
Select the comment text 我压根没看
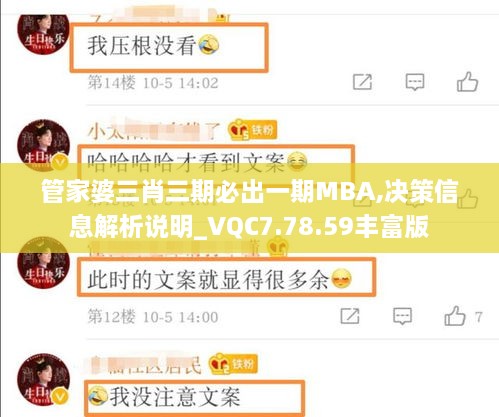[141, 46]
